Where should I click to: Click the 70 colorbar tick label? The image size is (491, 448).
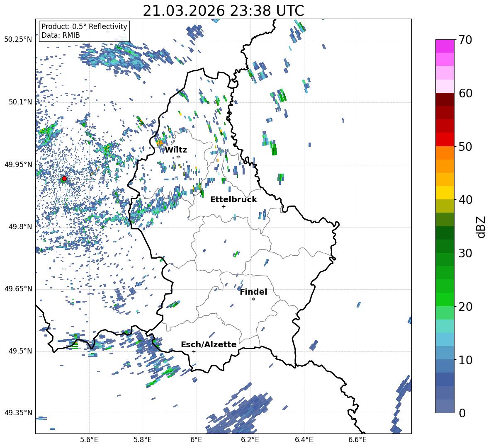(x=467, y=40)
